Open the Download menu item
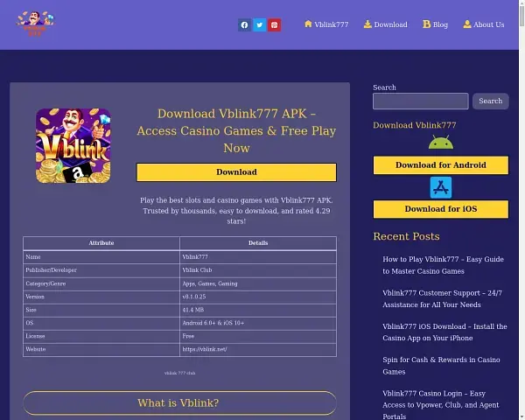 coord(386,24)
